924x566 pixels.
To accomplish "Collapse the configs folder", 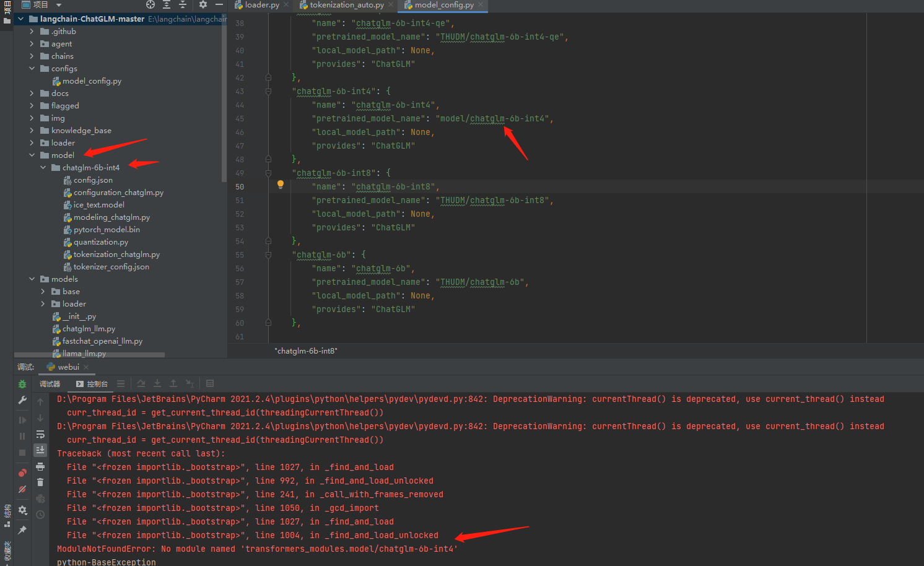I will [32, 68].
